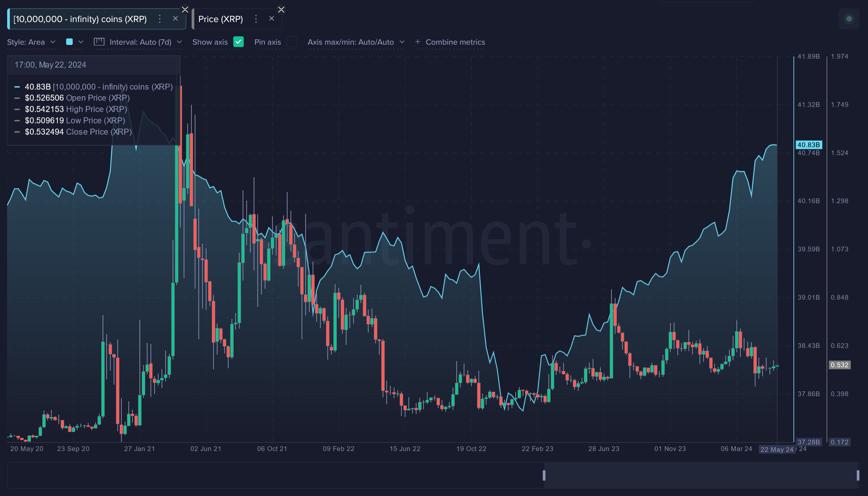Grab the right handle of the range brush

[x=858, y=475]
